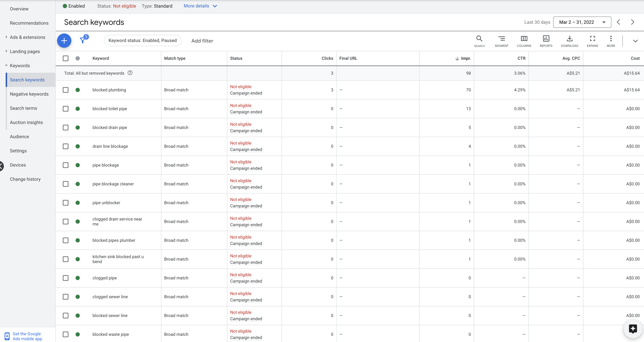This screenshot has height=342, width=644.
Task: Toggle the select-all checkbox in header
Action: coord(66,58)
